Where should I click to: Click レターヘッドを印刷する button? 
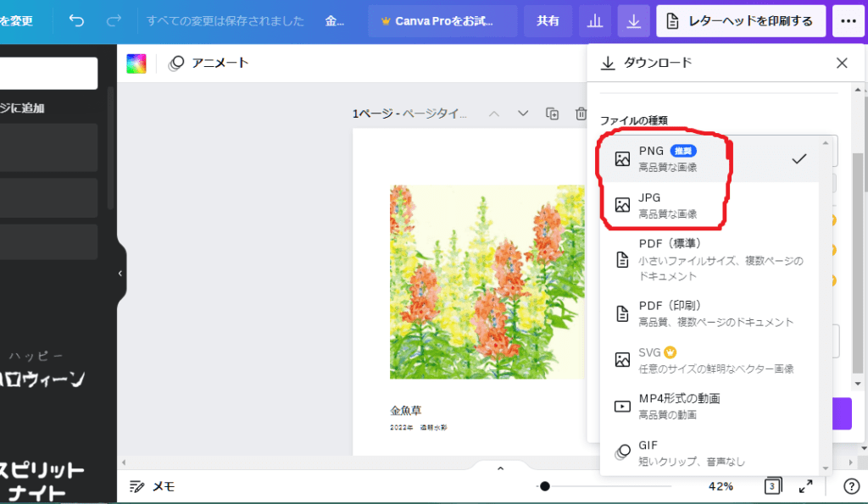741,21
